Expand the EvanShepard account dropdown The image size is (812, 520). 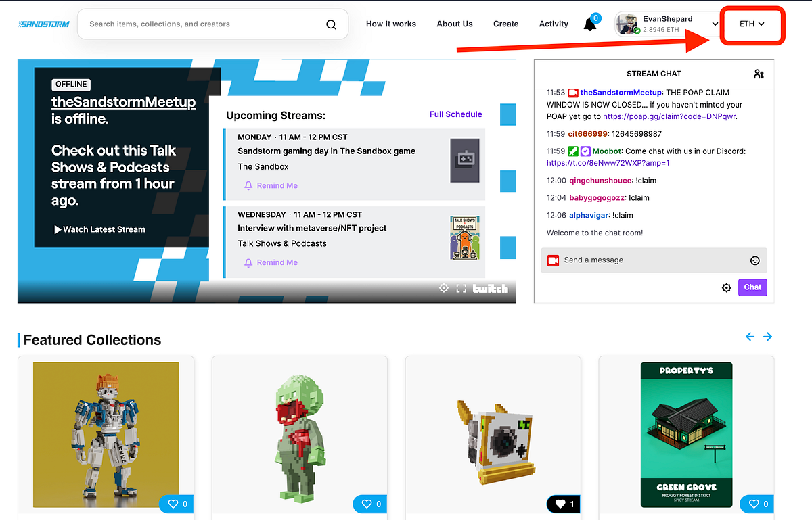coord(715,24)
